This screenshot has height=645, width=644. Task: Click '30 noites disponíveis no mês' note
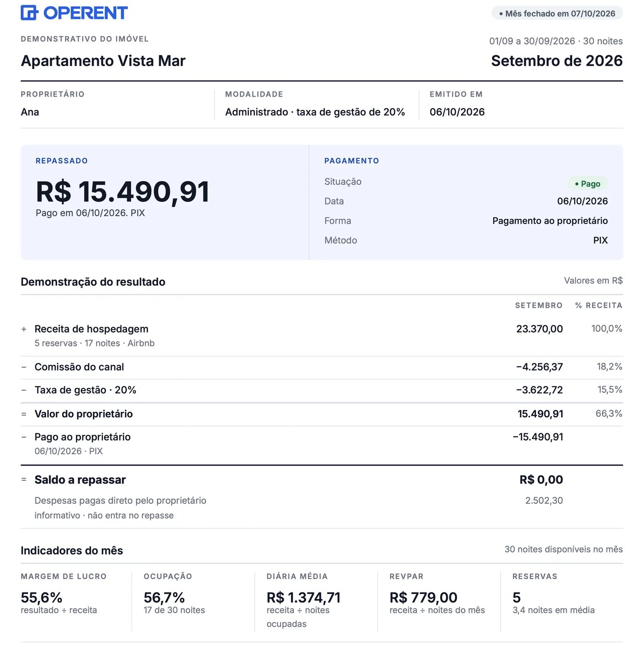pyautogui.click(x=563, y=549)
